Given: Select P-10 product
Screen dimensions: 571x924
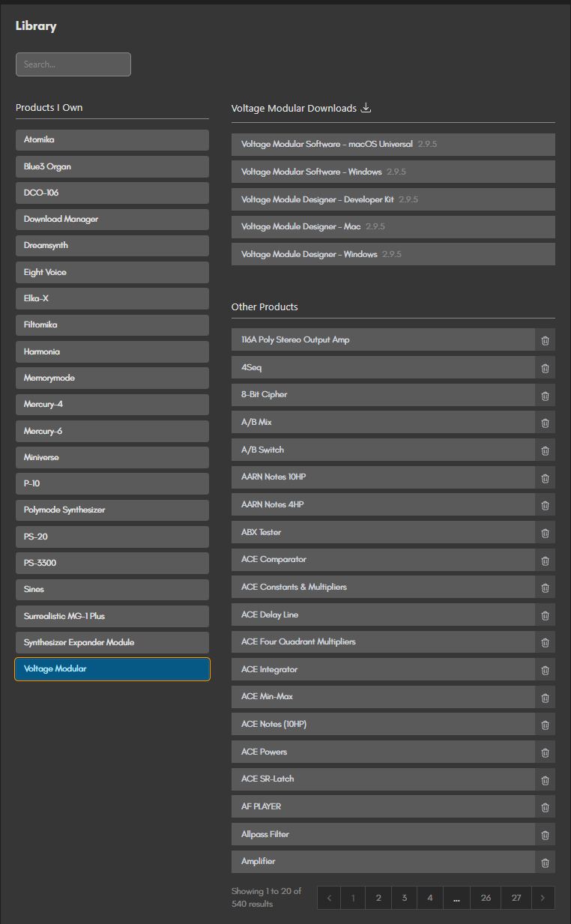Looking at the screenshot, I should [112, 483].
